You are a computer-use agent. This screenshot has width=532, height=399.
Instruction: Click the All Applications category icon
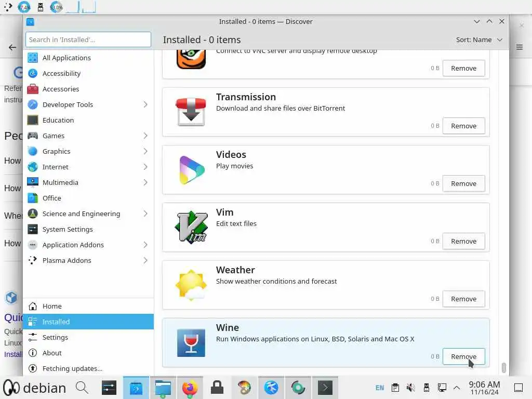click(x=33, y=58)
